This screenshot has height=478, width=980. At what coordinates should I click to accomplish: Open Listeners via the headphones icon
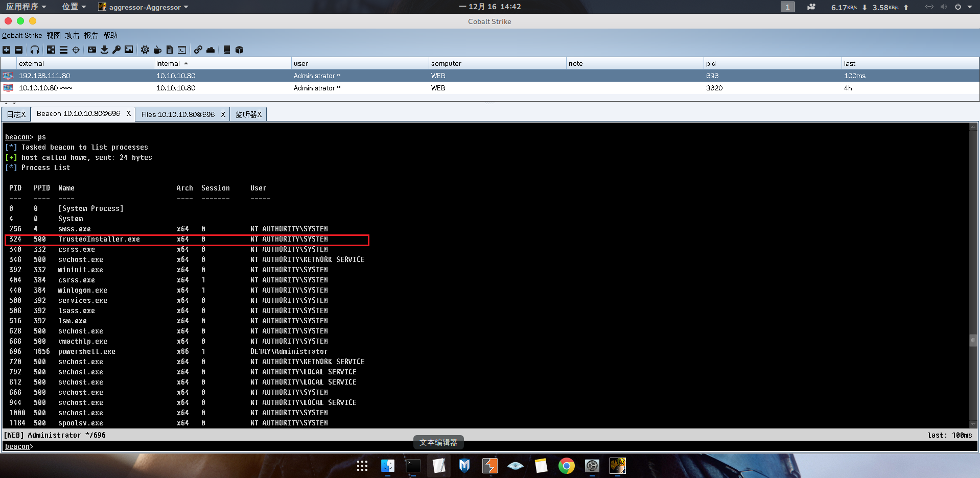click(x=35, y=50)
